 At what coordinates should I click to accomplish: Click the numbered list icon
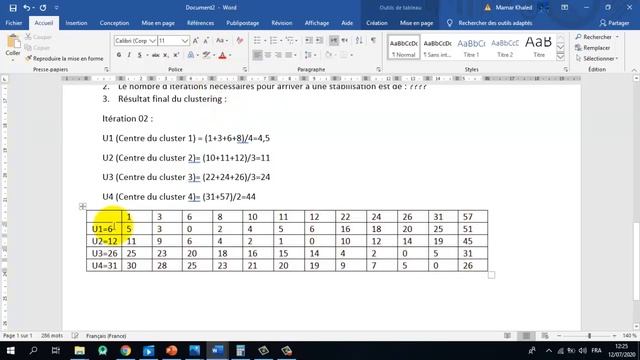tap(273, 40)
